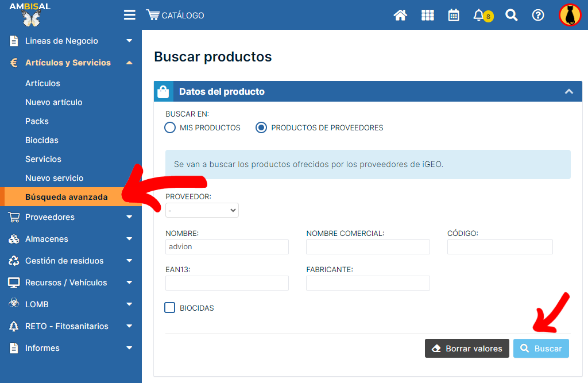Open the help question mark icon

[x=538, y=16]
